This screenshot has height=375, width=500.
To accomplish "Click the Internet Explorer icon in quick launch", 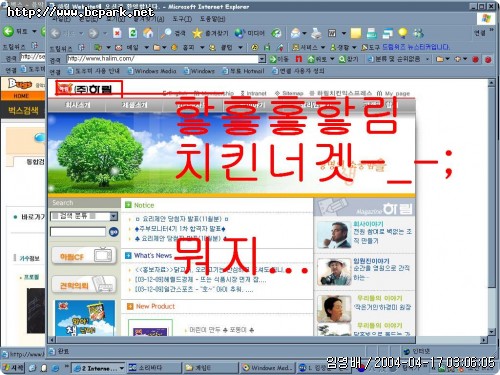I will coord(55,368).
